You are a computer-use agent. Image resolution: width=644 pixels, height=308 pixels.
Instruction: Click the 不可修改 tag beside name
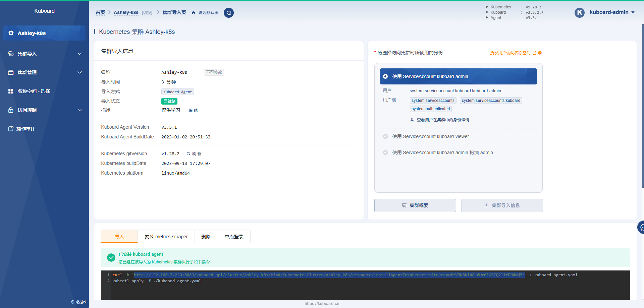click(214, 72)
